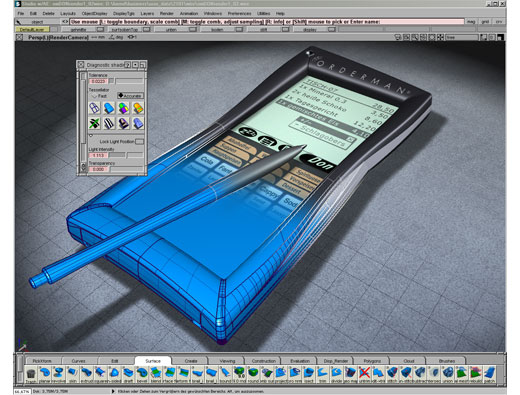Switch to the Construction shelf tab
The height and width of the screenshot is (395, 520).
[x=264, y=361]
